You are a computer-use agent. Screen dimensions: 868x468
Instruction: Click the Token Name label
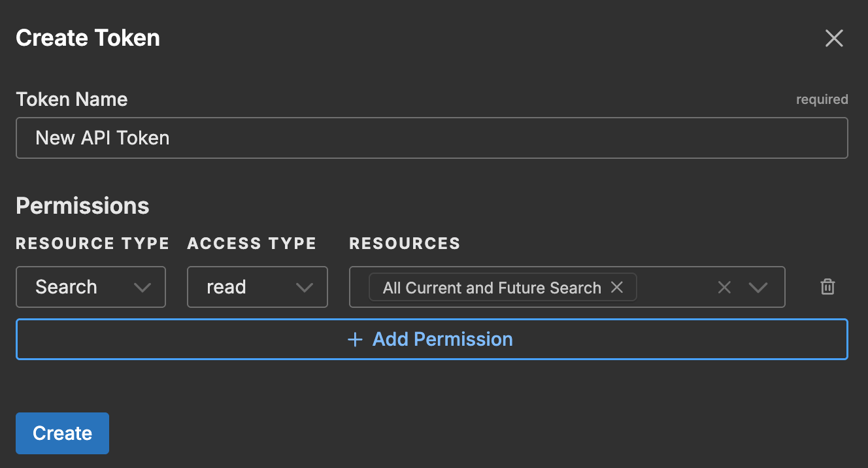point(72,99)
